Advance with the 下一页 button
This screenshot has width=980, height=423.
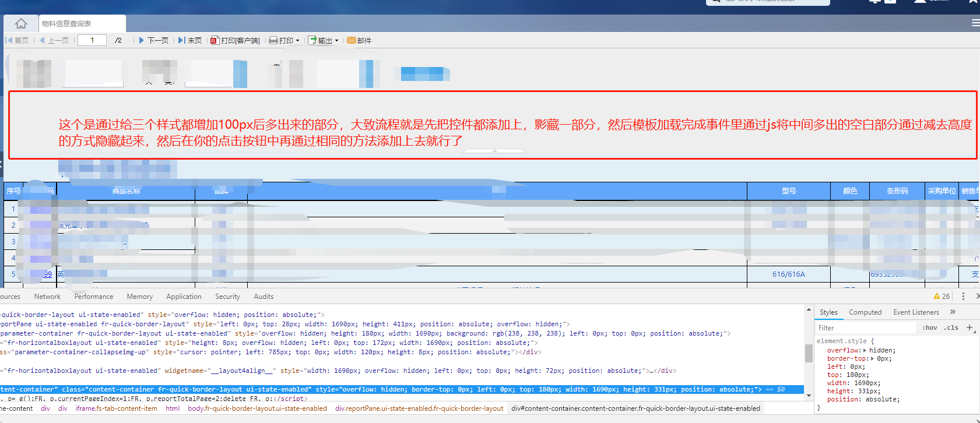tap(154, 40)
